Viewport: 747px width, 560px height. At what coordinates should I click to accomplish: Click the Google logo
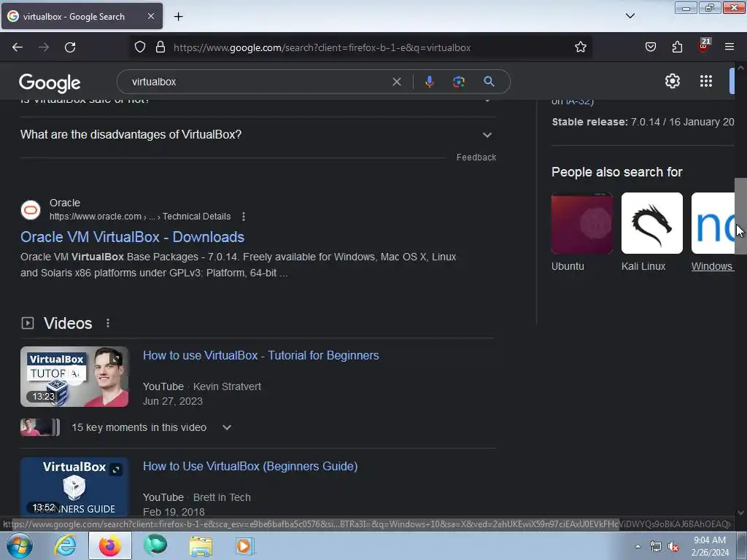click(x=50, y=83)
